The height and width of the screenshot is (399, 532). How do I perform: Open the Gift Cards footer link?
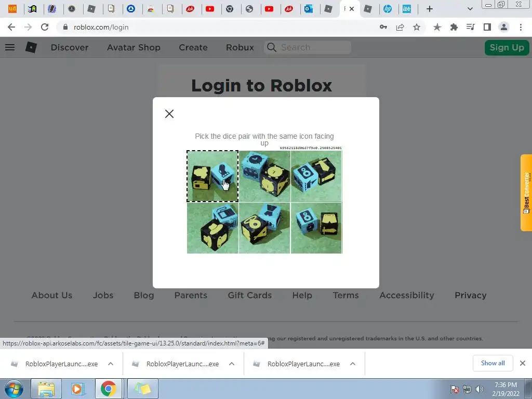250,295
